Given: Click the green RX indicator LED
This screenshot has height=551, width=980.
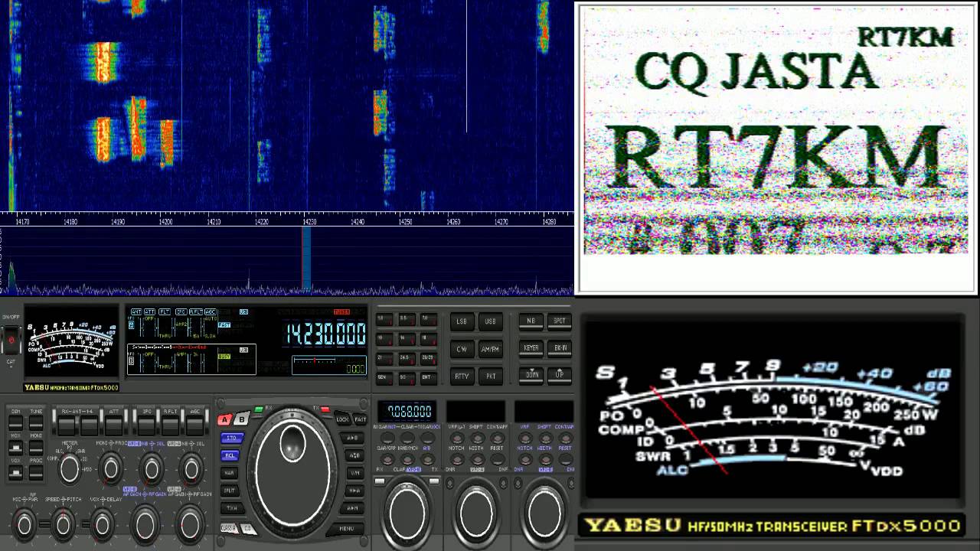Looking at the screenshot, I should (259, 410).
